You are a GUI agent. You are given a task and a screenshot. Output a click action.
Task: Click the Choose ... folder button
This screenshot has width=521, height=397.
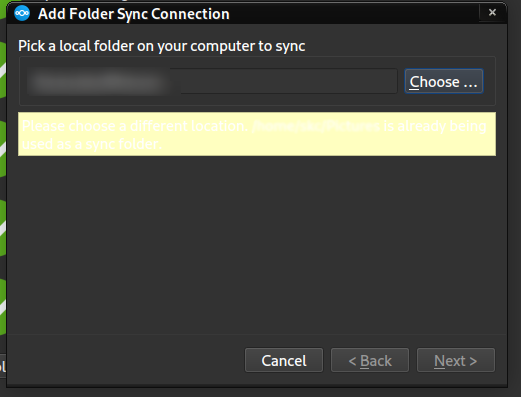tap(444, 81)
